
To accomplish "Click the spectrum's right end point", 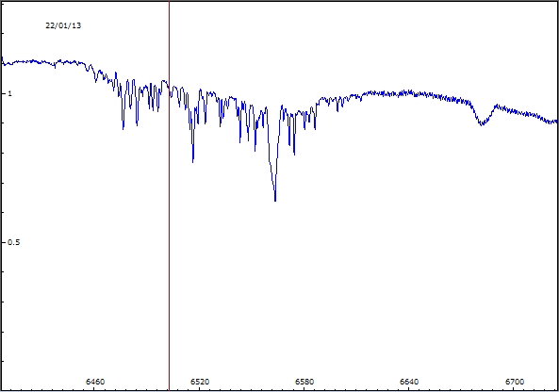I will (x=556, y=122).
